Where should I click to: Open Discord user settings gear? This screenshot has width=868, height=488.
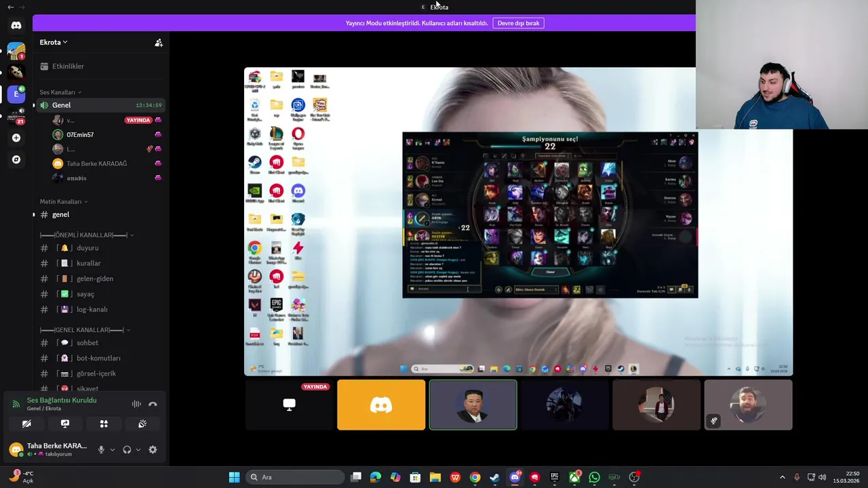153,449
